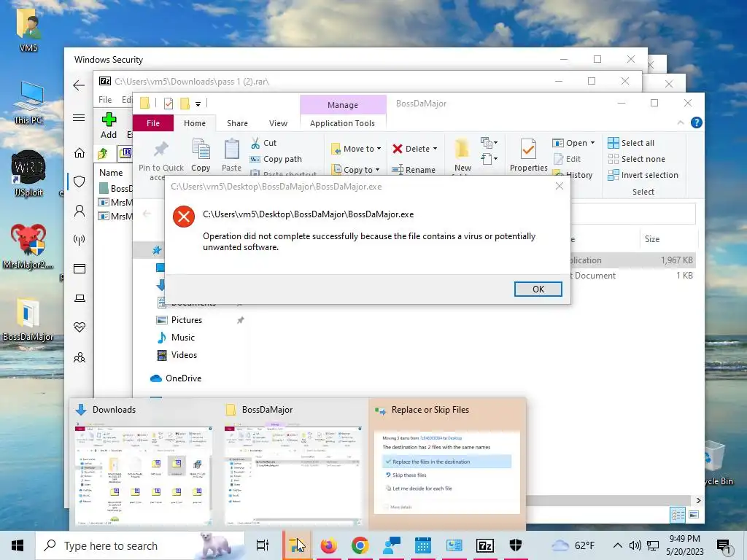Click the Windows Start button
The image size is (747, 560).
click(x=18, y=545)
